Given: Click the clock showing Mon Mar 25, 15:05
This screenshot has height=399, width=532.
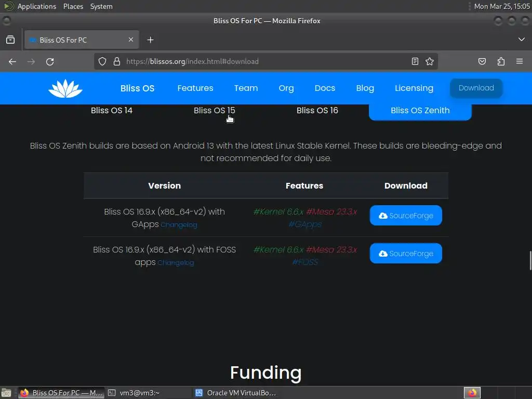Looking at the screenshot, I should (502, 6).
